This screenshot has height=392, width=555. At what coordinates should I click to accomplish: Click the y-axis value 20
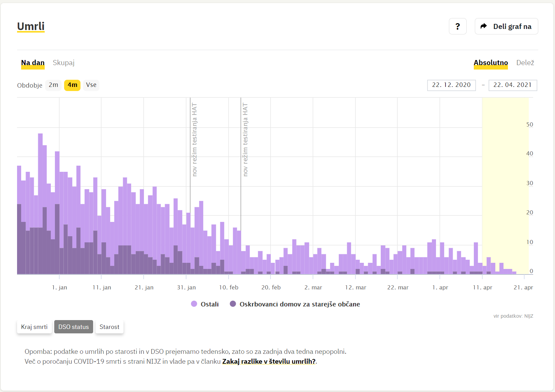click(x=529, y=212)
